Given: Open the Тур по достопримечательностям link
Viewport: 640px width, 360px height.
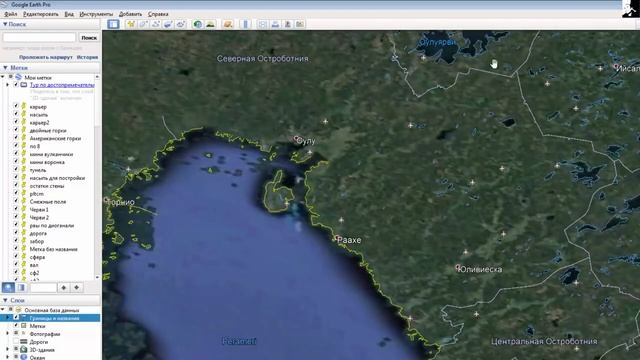Looking at the screenshot, I should pos(62,85).
